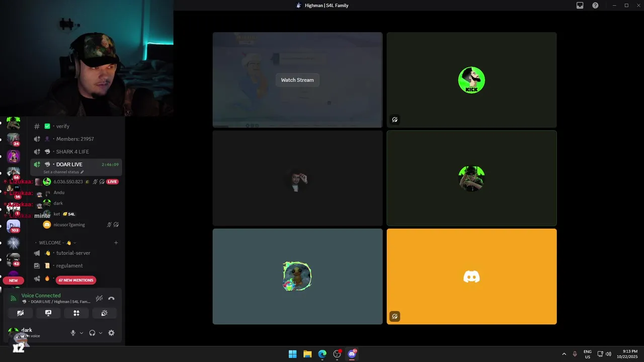Show hidden tray icons arrow
This screenshot has height=362, width=644.
[x=563, y=354]
